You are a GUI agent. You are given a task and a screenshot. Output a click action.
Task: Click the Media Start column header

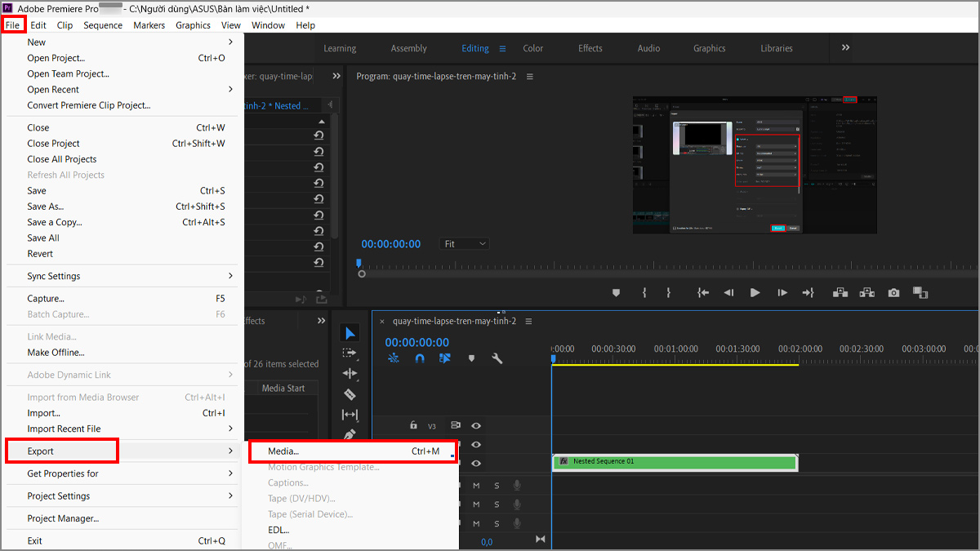(283, 389)
